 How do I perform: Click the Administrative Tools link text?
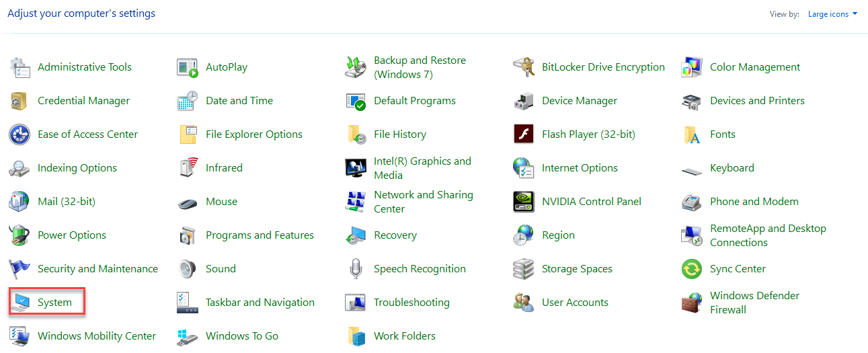(x=85, y=67)
